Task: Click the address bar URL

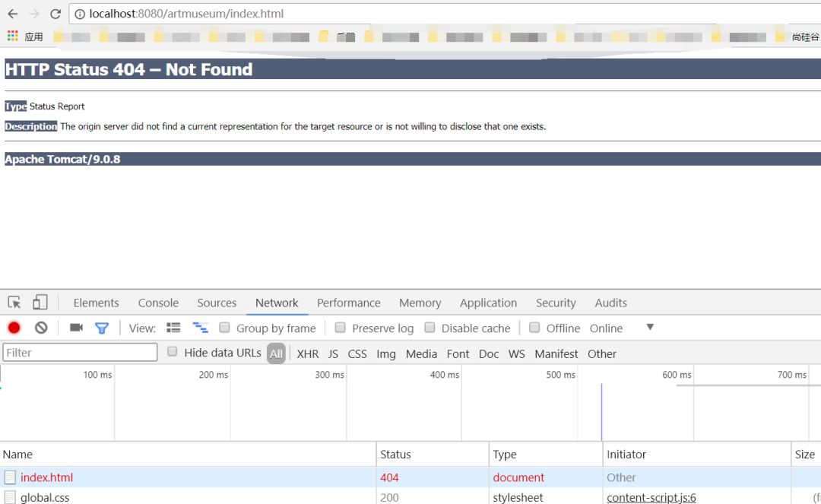Action: [x=186, y=14]
